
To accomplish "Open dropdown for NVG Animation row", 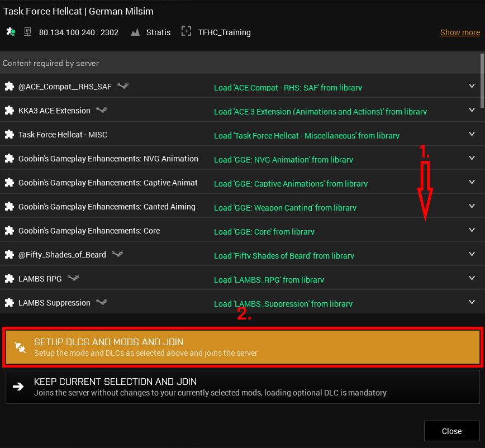I will click(x=472, y=158).
